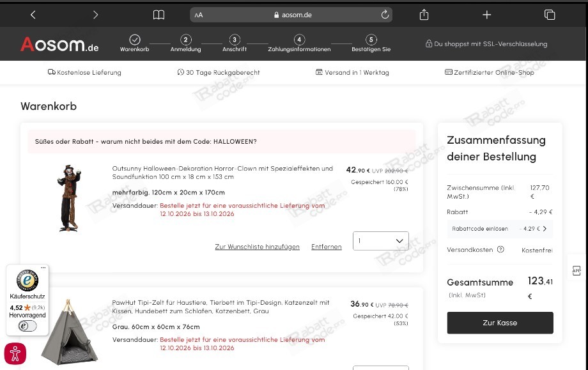Open the Safari share sheet icon
The image size is (588, 370).
(x=424, y=14)
